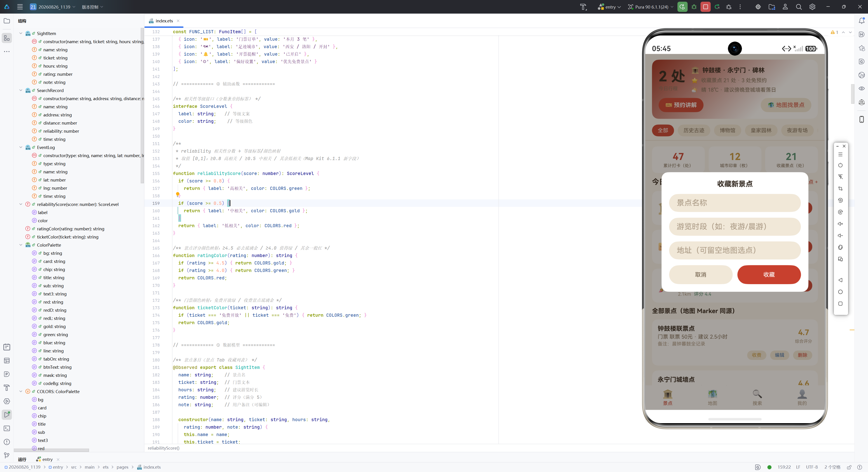The image size is (868, 472).
Task: Click the 地址 input field
Action: 735,250
